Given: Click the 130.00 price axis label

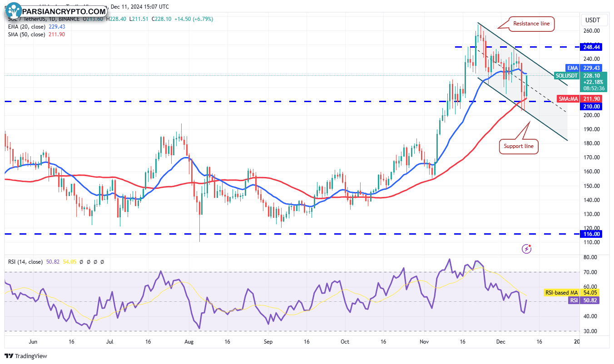Looking at the screenshot, I should [592, 214].
